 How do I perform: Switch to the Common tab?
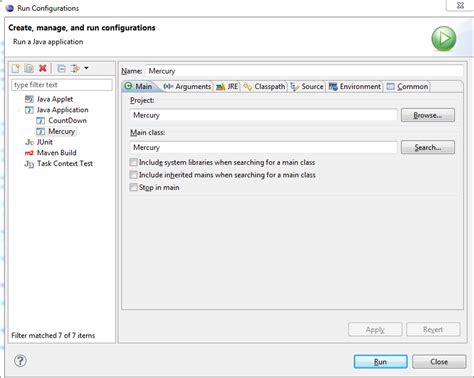click(x=407, y=86)
